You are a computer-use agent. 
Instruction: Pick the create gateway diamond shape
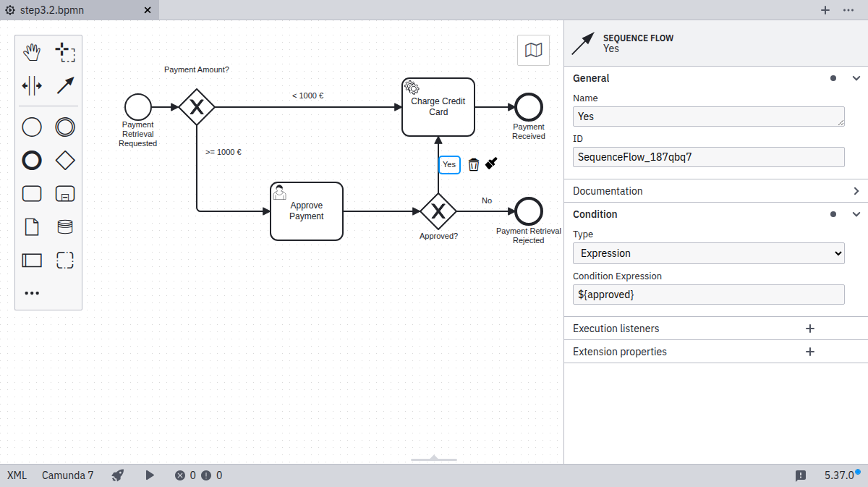65,161
